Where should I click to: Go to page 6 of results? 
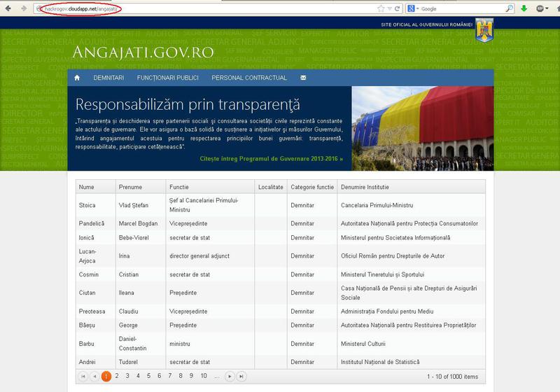coord(160,376)
